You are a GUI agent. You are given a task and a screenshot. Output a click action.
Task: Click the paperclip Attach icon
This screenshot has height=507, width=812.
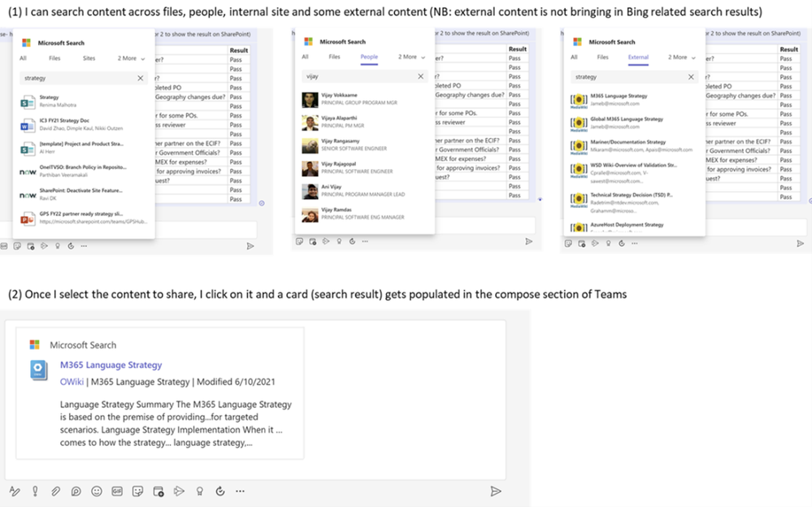pos(55,492)
